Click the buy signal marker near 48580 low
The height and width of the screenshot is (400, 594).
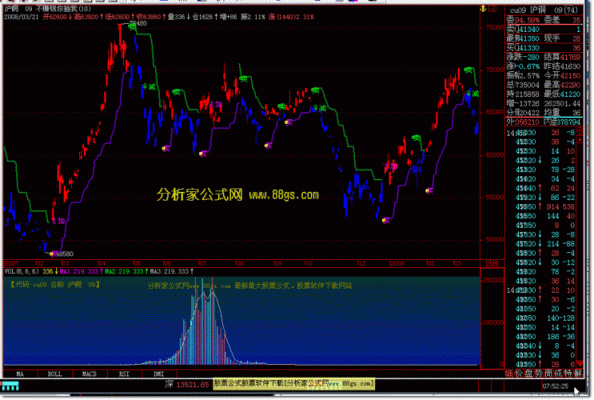[53, 254]
